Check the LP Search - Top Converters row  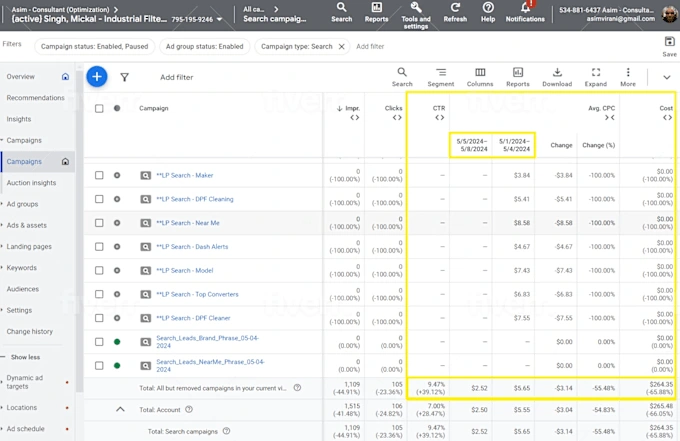99,294
